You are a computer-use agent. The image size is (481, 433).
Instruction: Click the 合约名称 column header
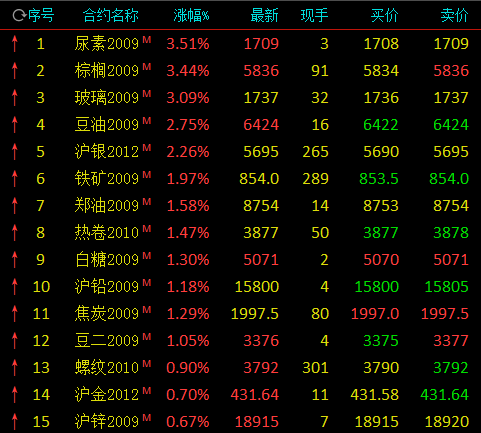coord(111,16)
